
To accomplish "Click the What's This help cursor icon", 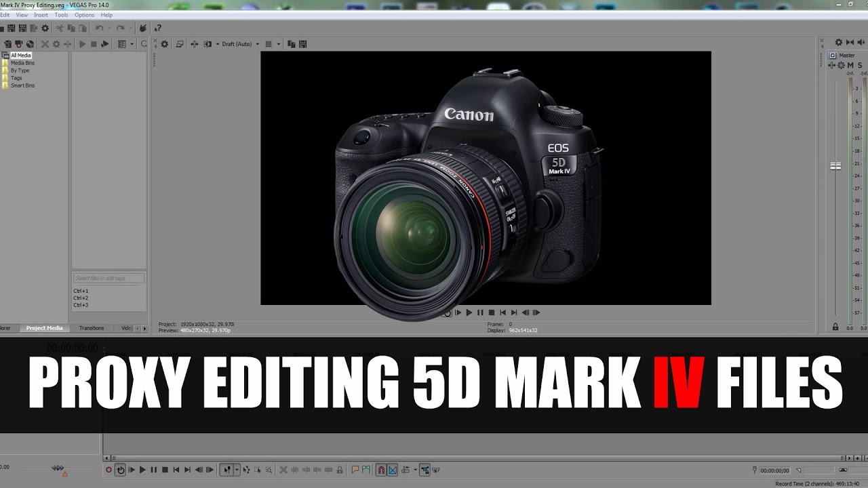I will (158, 28).
